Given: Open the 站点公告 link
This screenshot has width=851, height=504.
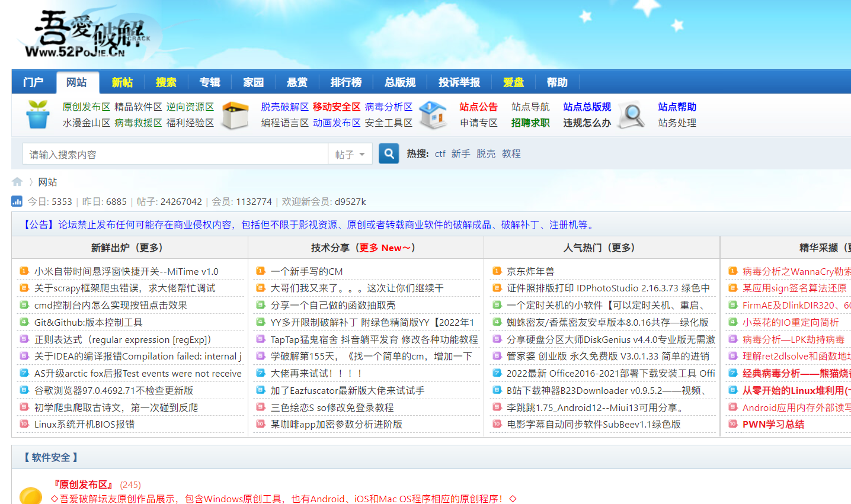Looking at the screenshot, I should pos(478,107).
